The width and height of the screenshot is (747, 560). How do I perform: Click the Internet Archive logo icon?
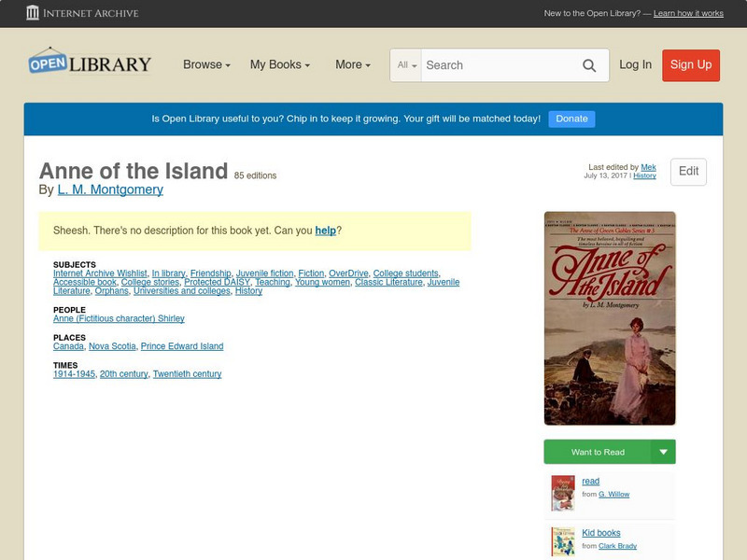pos(33,13)
